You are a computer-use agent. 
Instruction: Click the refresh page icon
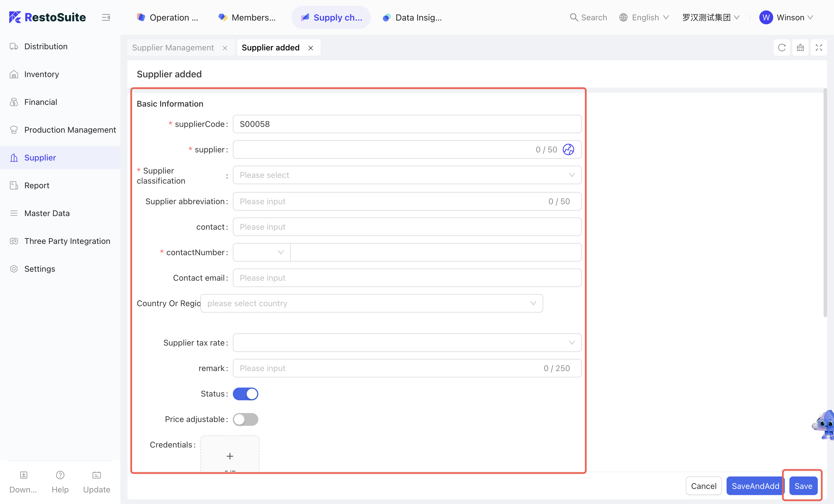point(782,48)
